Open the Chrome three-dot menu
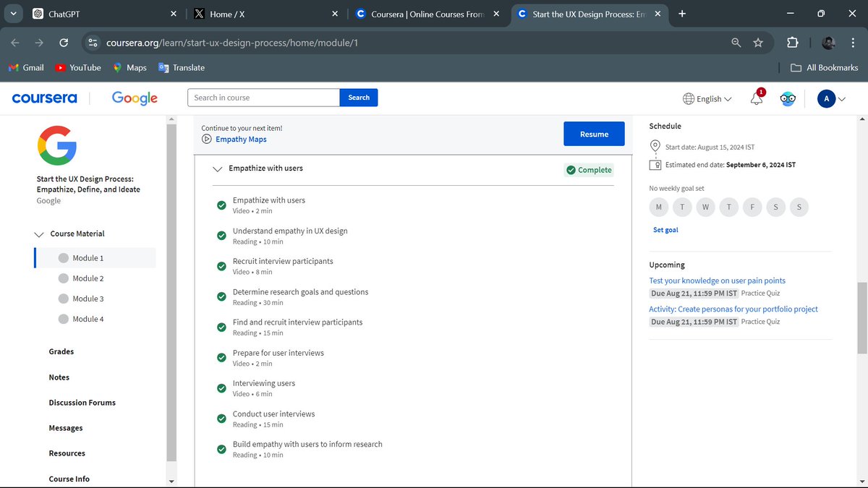The image size is (868, 488). pos(854,43)
